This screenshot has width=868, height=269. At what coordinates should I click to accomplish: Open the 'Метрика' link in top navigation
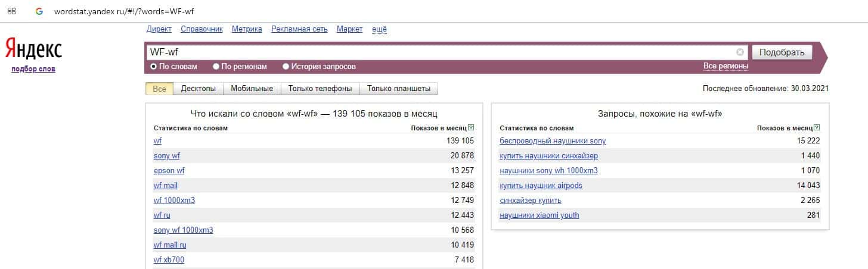coord(247,29)
